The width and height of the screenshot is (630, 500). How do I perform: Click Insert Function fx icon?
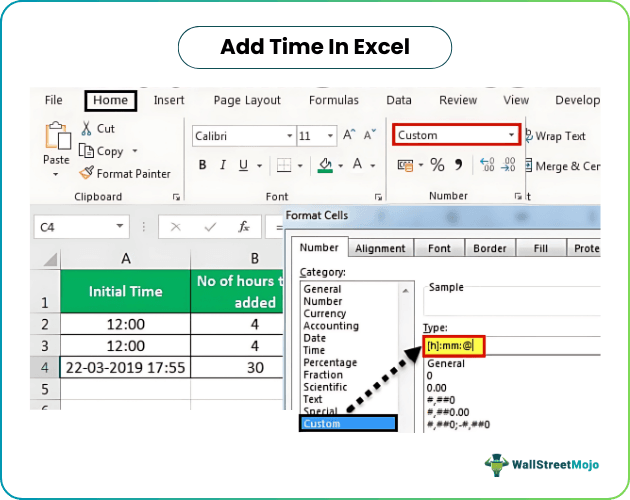coord(243,227)
